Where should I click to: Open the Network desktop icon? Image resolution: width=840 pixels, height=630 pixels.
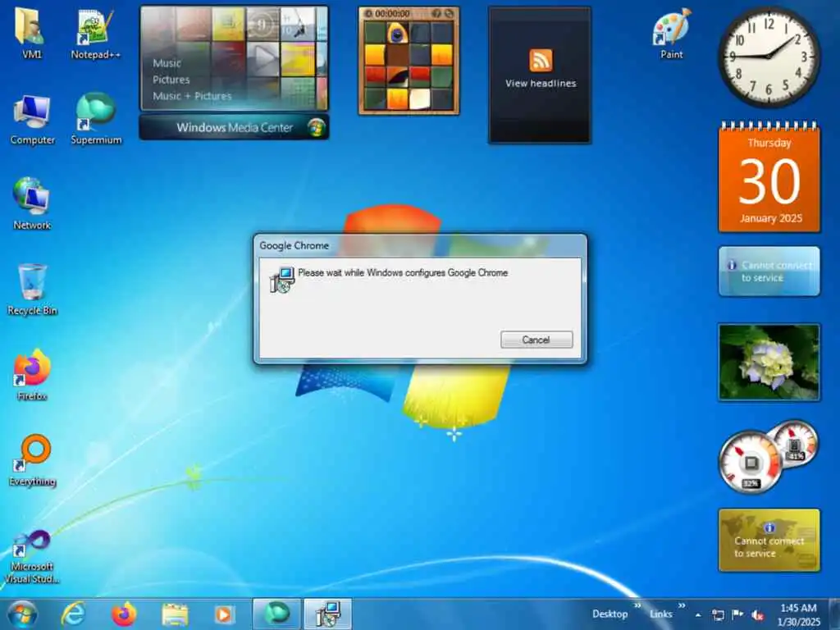coord(32,204)
